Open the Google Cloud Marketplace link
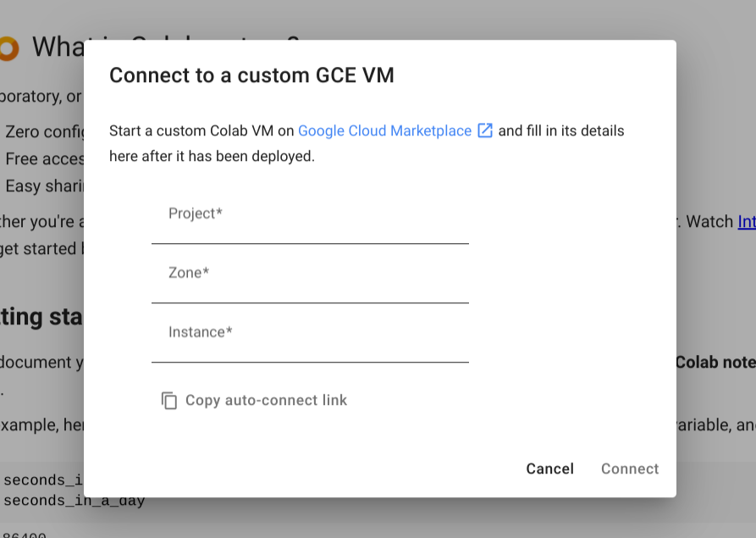The image size is (756, 538). click(385, 130)
